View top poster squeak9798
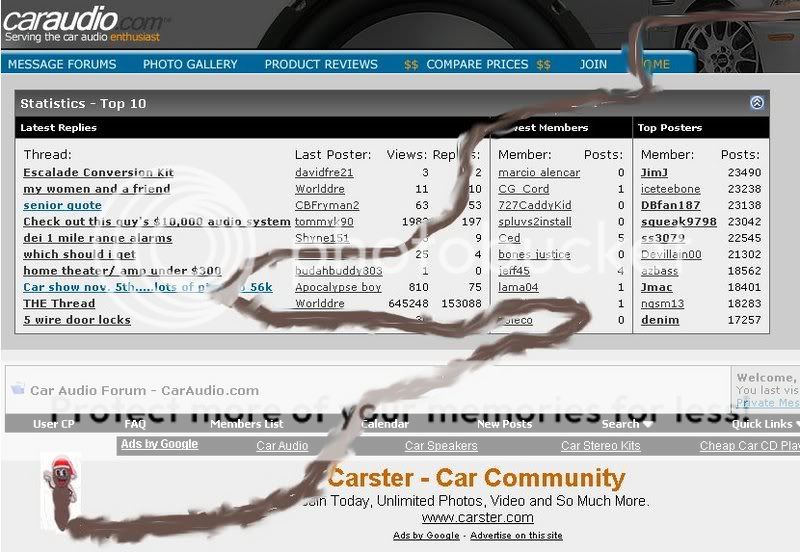 click(679, 221)
